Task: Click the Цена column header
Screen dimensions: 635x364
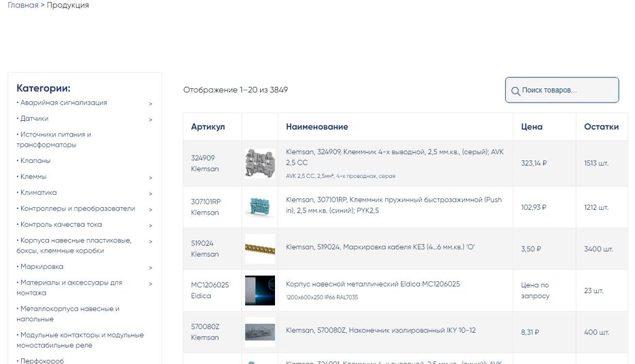Action: point(531,127)
